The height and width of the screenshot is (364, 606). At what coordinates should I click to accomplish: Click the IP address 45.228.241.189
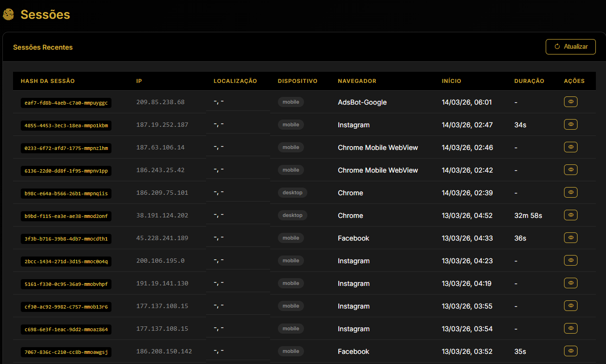(162, 238)
